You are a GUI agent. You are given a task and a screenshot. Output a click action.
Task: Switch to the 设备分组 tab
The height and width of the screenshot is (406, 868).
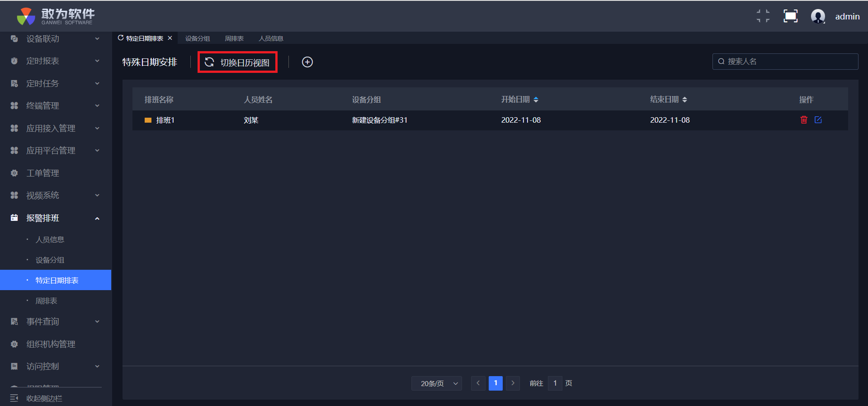(x=198, y=38)
